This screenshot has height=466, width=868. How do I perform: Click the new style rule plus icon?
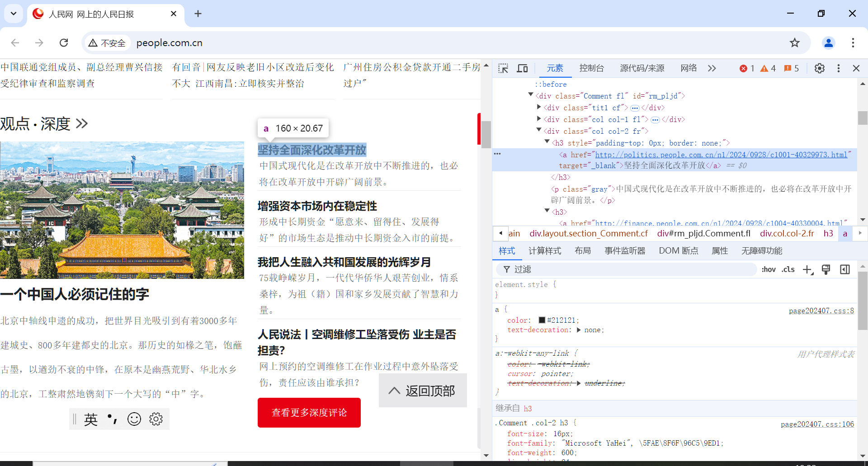click(x=807, y=270)
